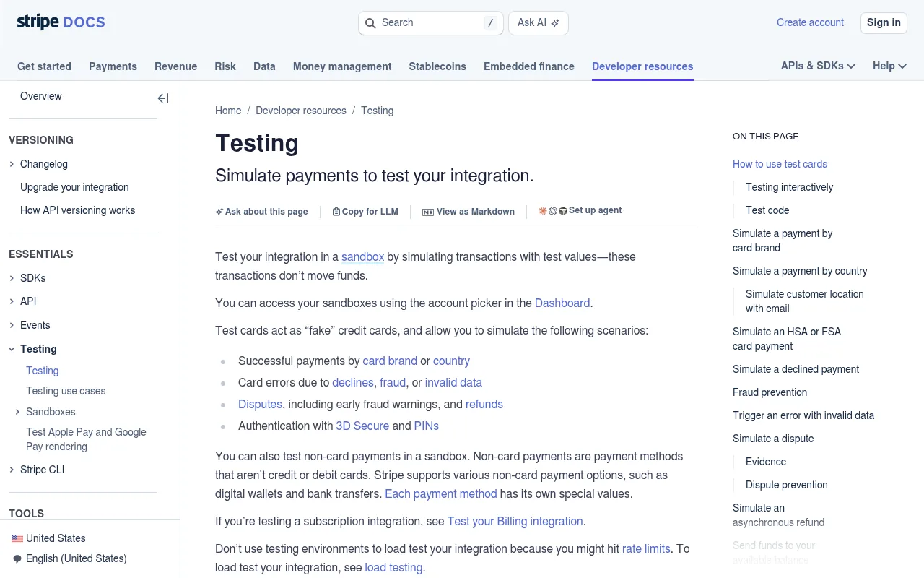Open the Payments tab
This screenshot has height=578, width=924.
[113, 66]
